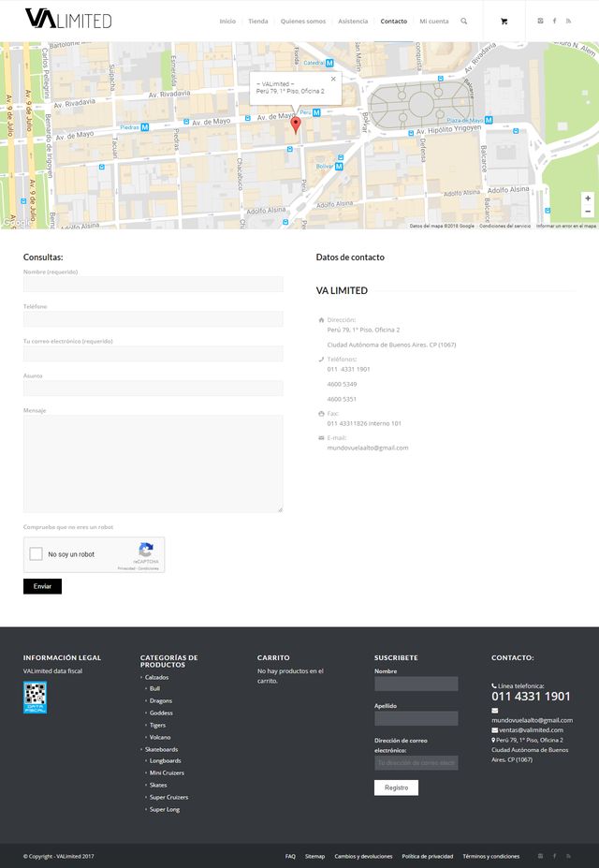Screen dimensions: 599x868
Task: Open Mi cuenta menu item
Action: 434,21
